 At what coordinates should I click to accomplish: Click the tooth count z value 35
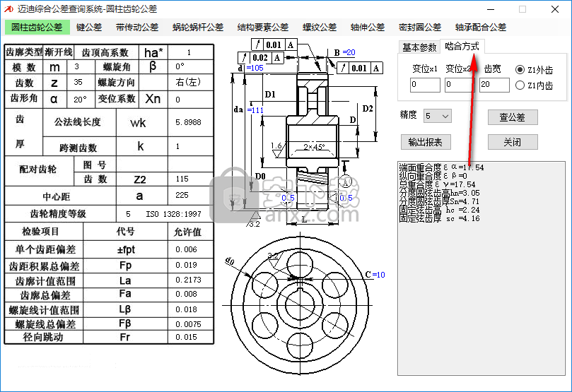point(78,82)
